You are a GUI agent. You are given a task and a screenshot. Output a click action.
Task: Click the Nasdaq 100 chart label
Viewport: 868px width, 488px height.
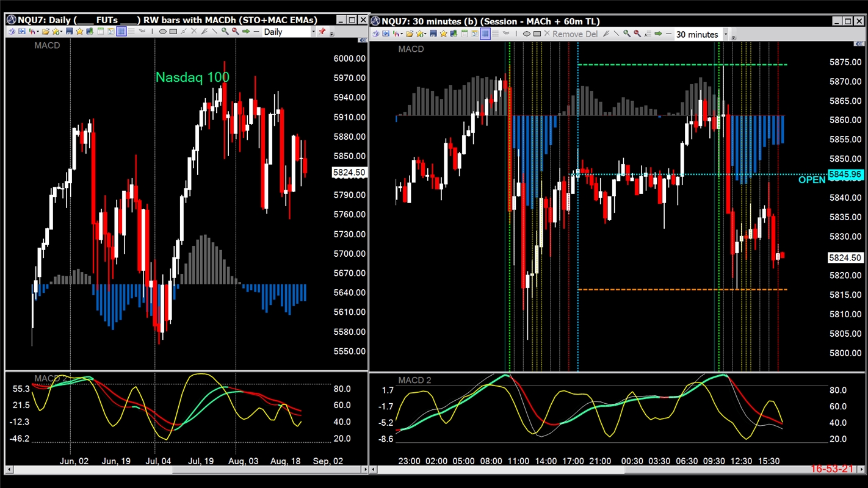(x=192, y=77)
